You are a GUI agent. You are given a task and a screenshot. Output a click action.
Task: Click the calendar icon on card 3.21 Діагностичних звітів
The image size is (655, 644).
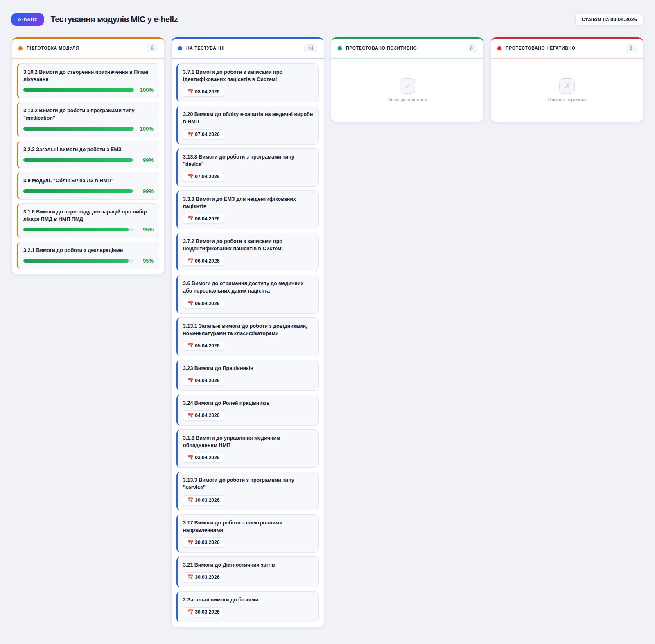tap(190, 577)
